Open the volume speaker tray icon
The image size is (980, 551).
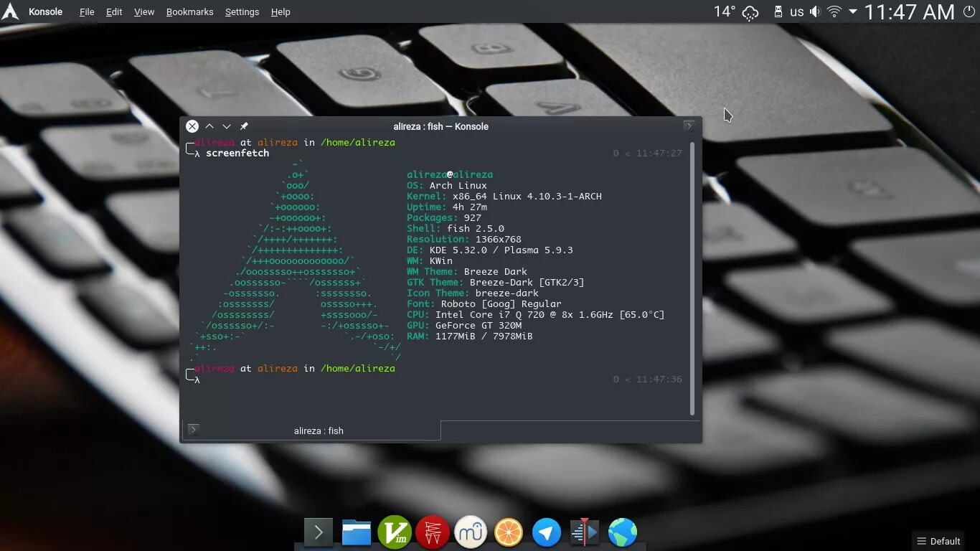pyautogui.click(x=815, y=11)
